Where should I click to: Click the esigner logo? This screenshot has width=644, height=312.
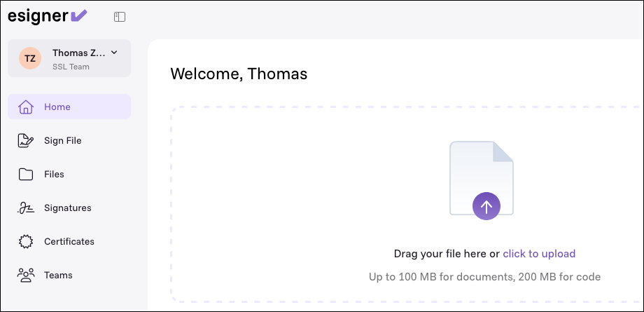(x=47, y=16)
